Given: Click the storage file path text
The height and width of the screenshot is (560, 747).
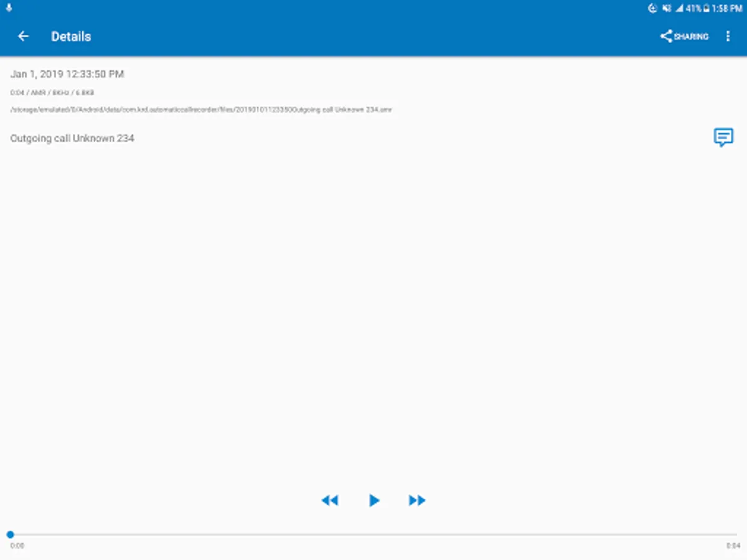Looking at the screenshot, I should [x=201, y=110].
